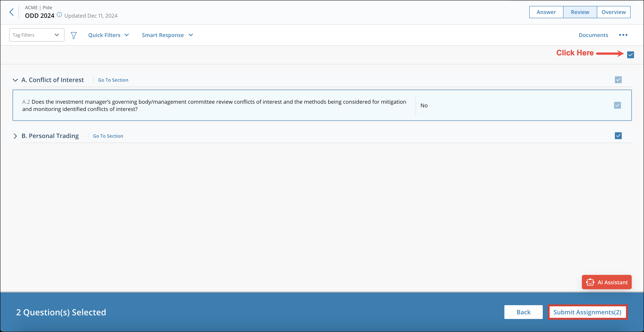Uncheck the B. Personal Trading section checkbox
Image resolution: width=644 pixels, height=332 pixels.
[618, 136]
